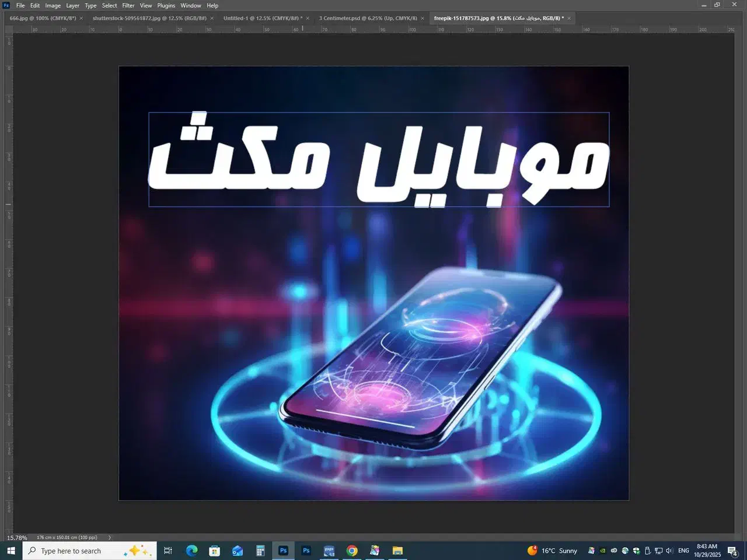Open Microsoft Store from the taskbar
The height and width of the screenshot is (560, 747).
click(214, 551)
